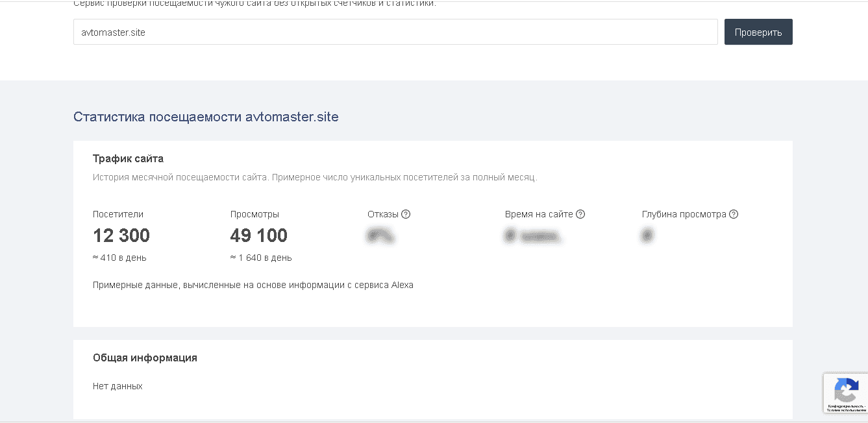
Task: Click the Статистика посещаемости avtomaster.site heading
Action: [x=206, y=117]
